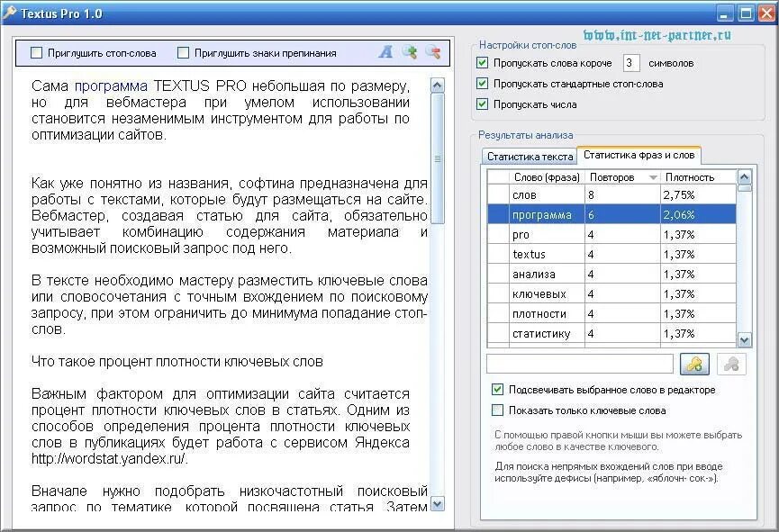Select the 'pro' word row

[x=611, y=234]
